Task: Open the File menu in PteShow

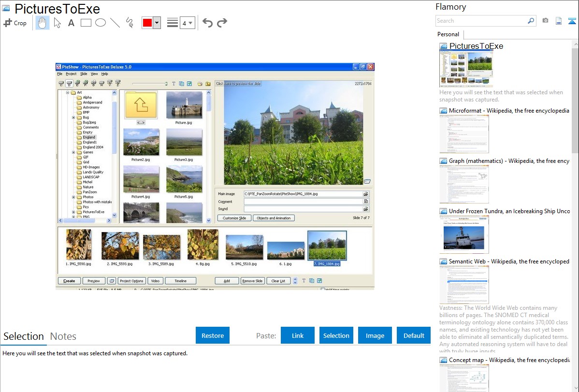Action: tap(60, 74)
